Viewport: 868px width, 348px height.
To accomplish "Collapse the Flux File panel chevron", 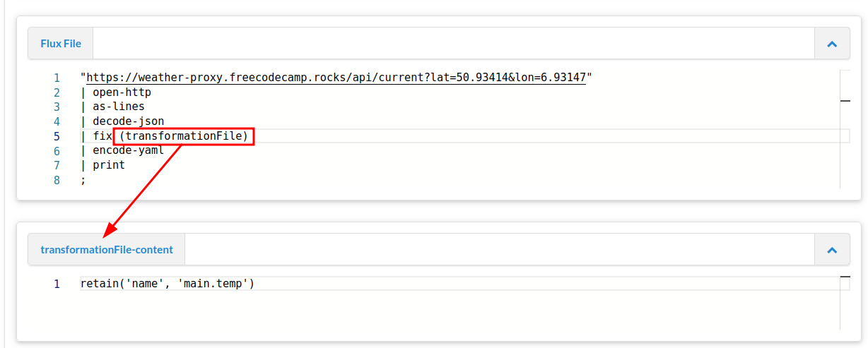I will click(832, 44).
